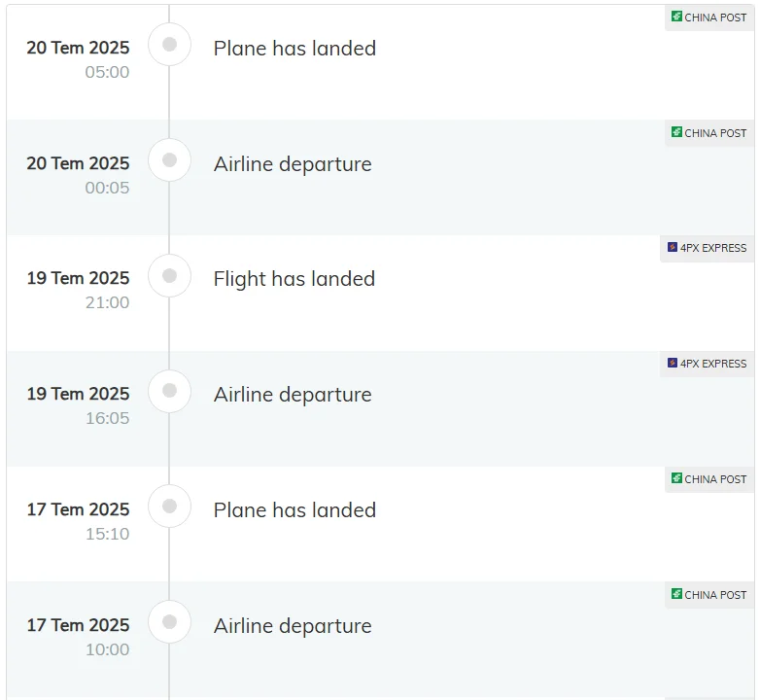Click "Plane has landed" text dated 20 Tem
Viewport: 760px width, 700px height.
294,49
